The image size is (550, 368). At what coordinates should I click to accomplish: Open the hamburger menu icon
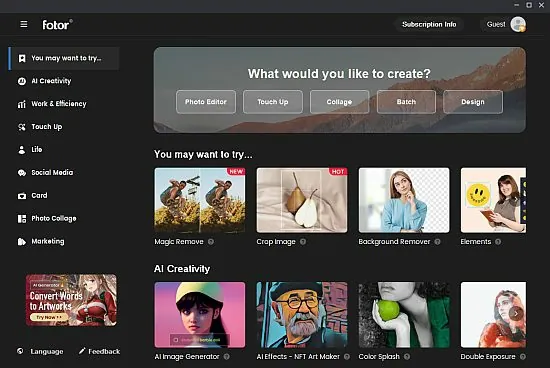coord(24,24)
